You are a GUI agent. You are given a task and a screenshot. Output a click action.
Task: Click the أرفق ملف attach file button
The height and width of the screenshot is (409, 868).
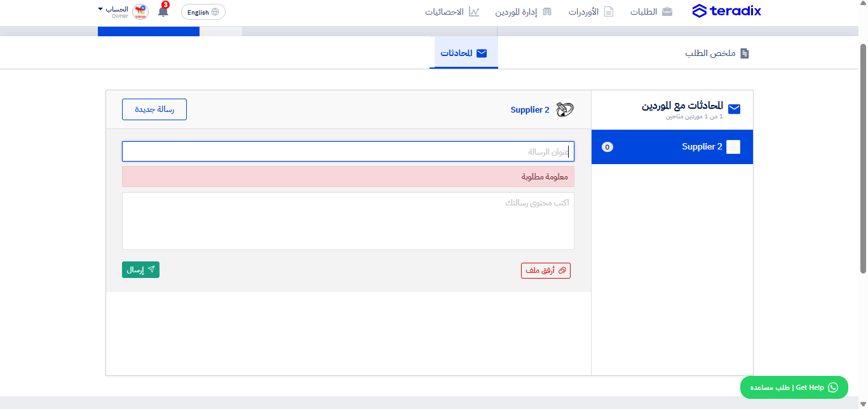pyautogui.click(x=546, y=270)
